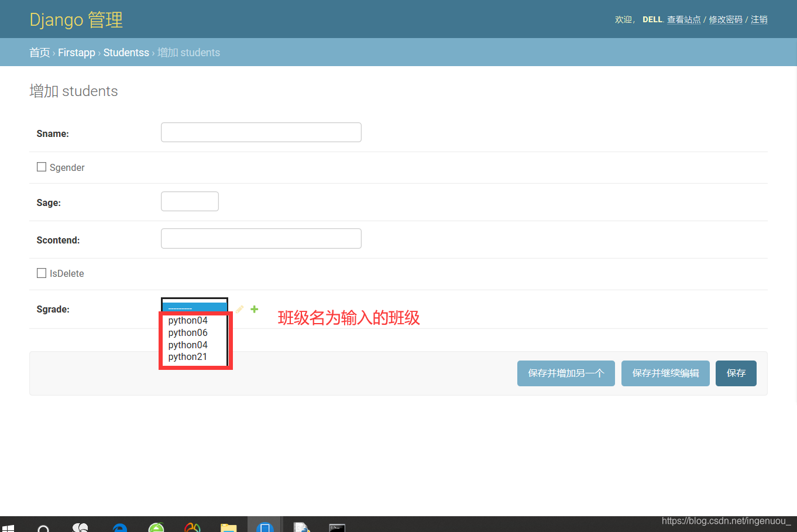Click the Sname: field label
Viewport: 797px width, 532px height.
[x=53, y=133]
